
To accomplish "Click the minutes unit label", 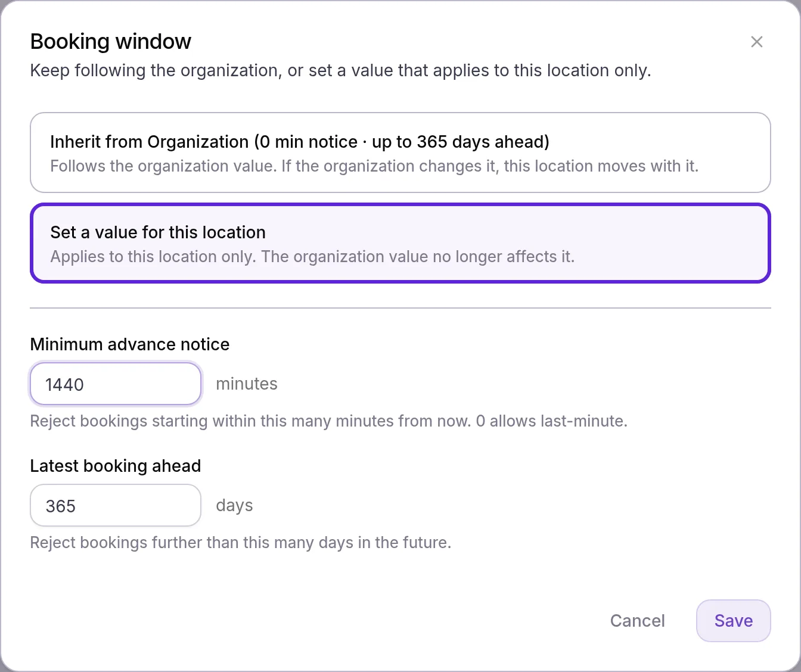I will [x=247, y=384].
